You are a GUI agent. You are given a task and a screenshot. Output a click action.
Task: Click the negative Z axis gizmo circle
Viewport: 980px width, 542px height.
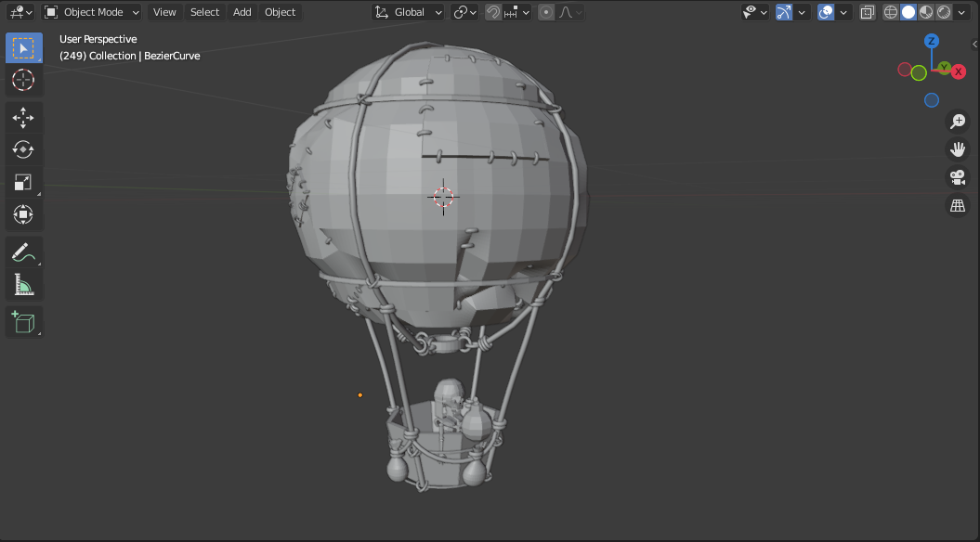pos(932,100)
